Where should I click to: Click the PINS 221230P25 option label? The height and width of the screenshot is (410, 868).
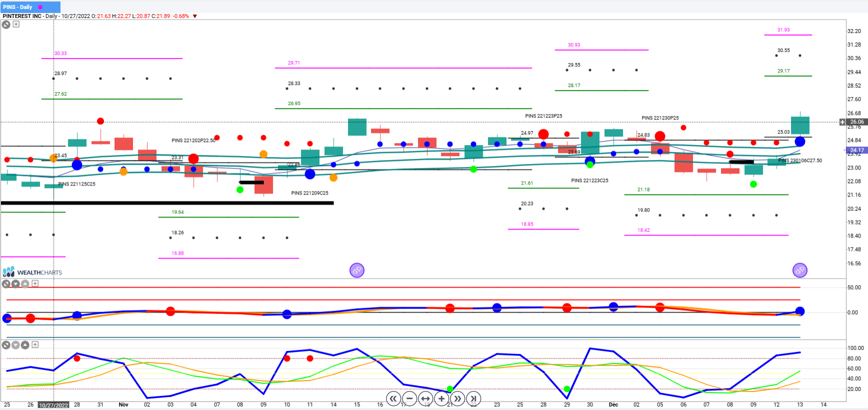(660, 118)
